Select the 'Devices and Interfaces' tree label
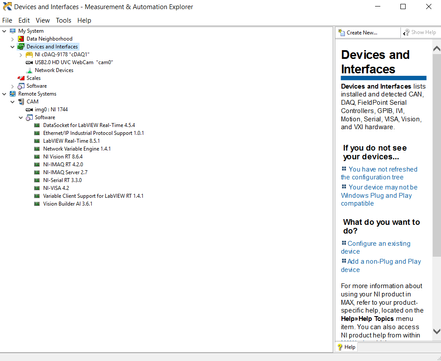 tap(52, 47)
